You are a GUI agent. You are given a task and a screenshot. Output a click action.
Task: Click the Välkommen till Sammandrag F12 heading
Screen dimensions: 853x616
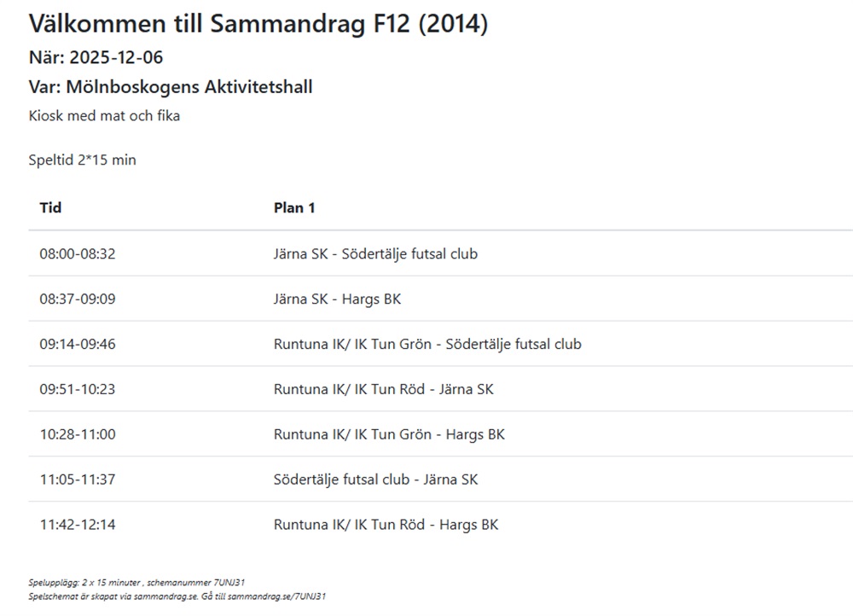[258, 24]
